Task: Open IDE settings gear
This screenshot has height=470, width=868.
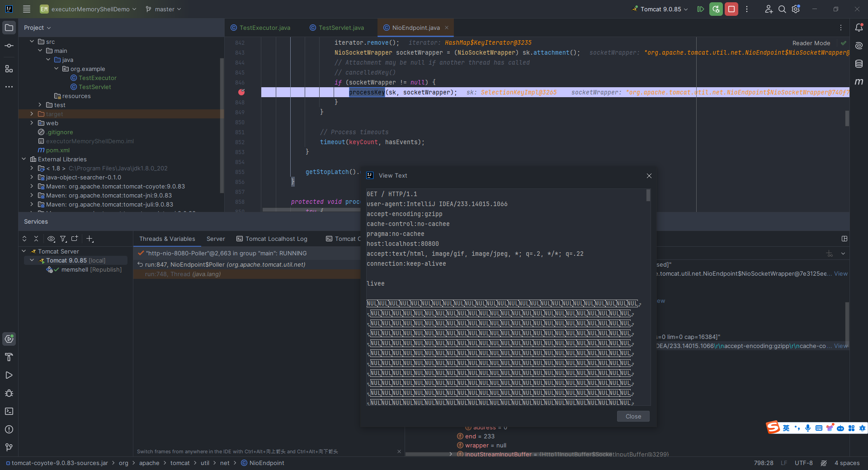Action: [x=796, y=9]
